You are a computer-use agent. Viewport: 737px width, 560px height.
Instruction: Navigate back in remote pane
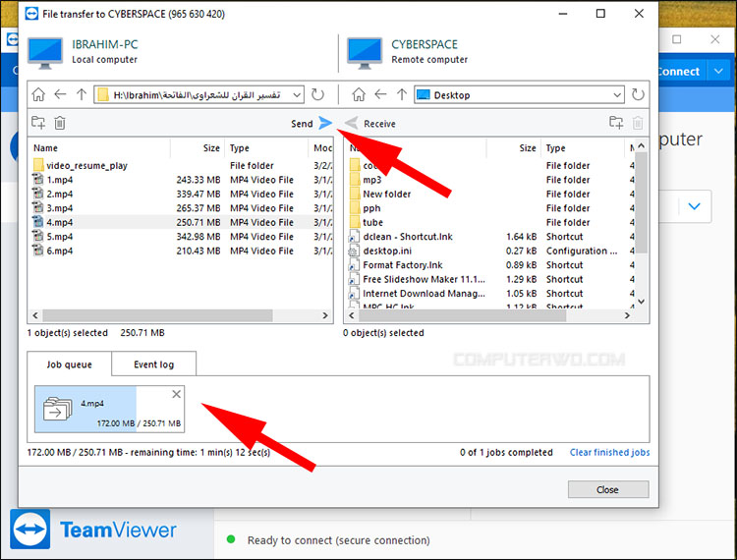tap(380, 94)
